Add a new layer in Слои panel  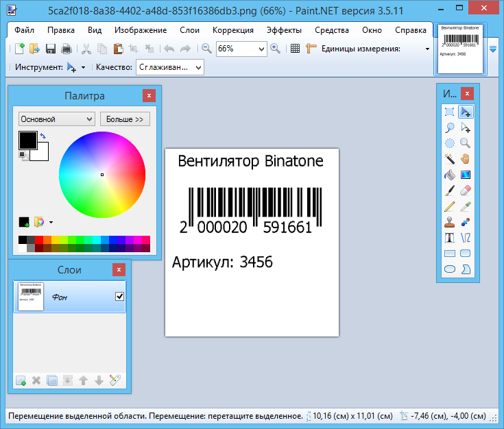(21, 380)
